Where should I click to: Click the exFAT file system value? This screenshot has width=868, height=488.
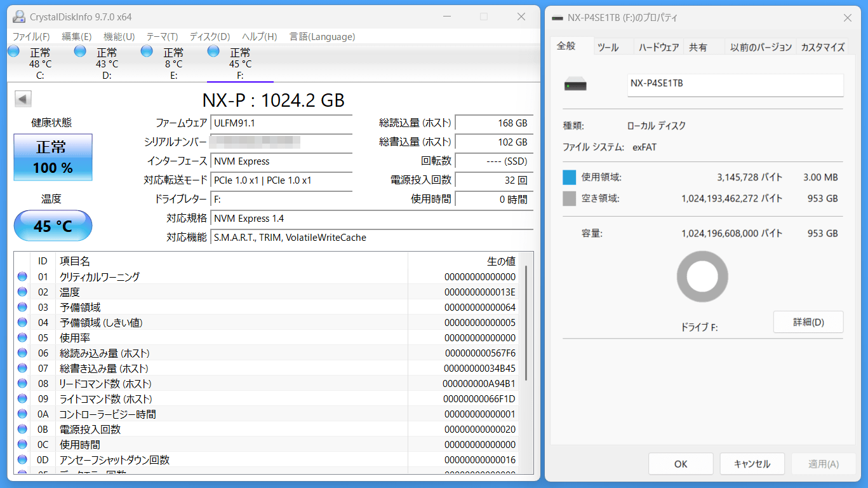click(644, 147)
